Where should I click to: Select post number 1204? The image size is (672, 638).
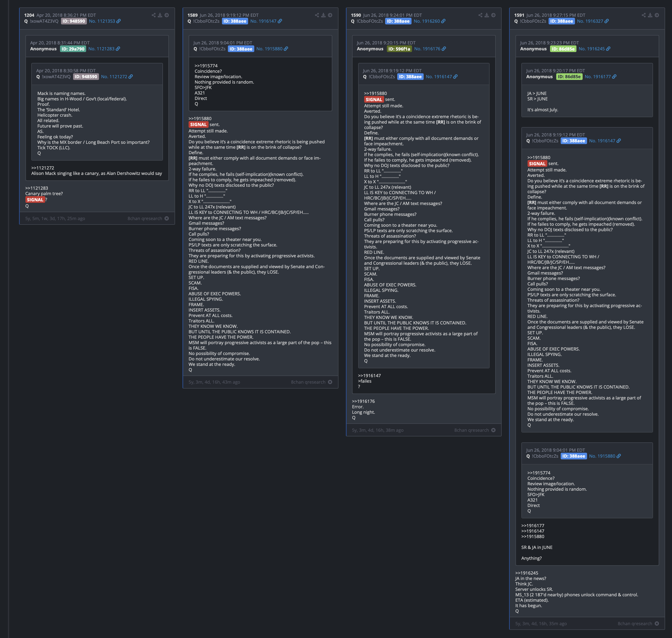(29, 15)
